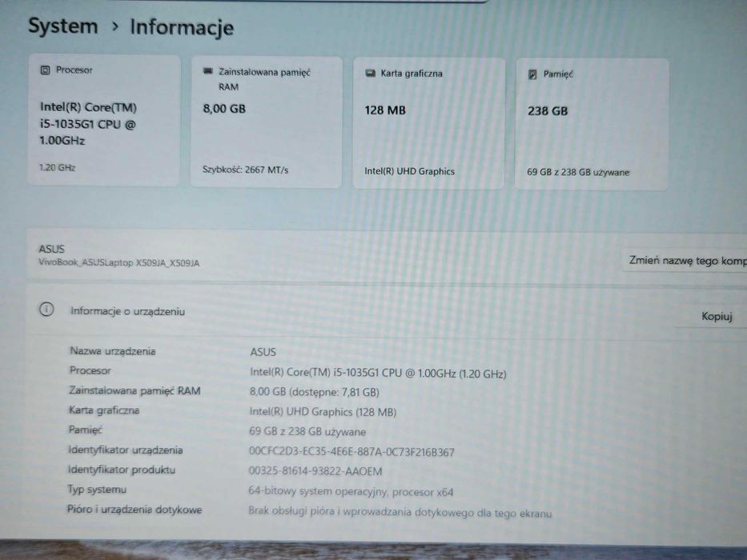Click VivoBook_ASUSLaptop X509JA model text
This screenshot has width=747, height=560.
click(119, 263)
